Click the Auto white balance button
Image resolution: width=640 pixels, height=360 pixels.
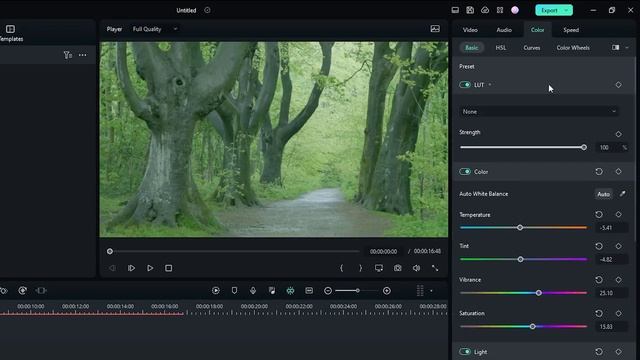coord(603,194)
